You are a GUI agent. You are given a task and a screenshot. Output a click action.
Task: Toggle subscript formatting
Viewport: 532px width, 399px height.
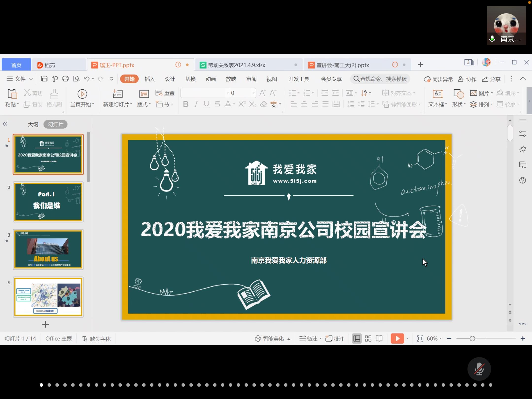click(x=253, y=104)
